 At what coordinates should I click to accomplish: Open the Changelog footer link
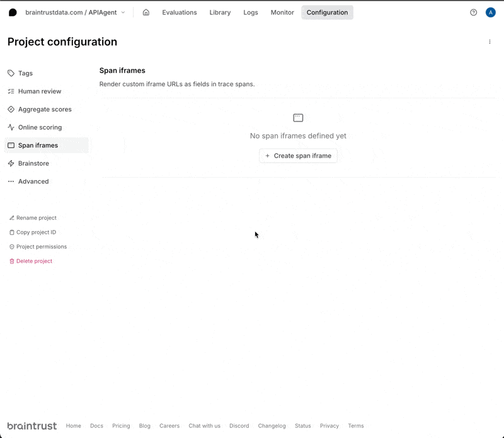pos(272,426)
